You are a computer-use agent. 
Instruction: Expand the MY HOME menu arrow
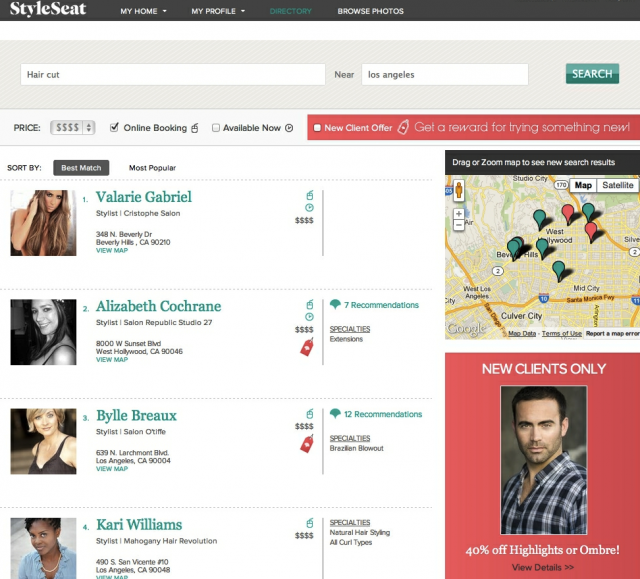pyautogui.click(x=164, y=11)
